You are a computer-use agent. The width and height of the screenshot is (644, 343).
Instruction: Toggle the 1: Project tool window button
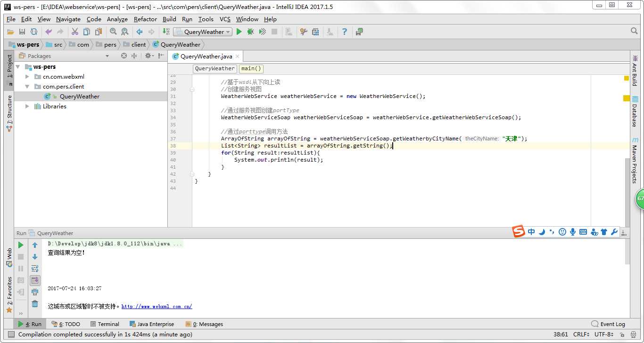tap(9, 70)
